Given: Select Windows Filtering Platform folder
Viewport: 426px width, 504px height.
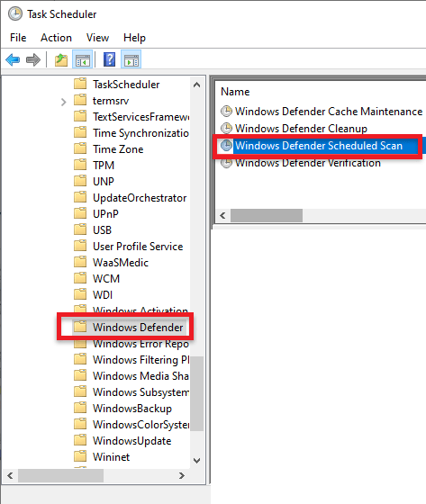Looking at the screenshot, I should click(x=140, y=359).
